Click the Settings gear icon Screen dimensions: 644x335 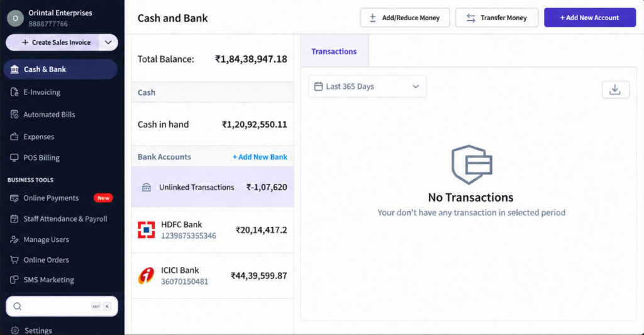[x=15, y=330]
